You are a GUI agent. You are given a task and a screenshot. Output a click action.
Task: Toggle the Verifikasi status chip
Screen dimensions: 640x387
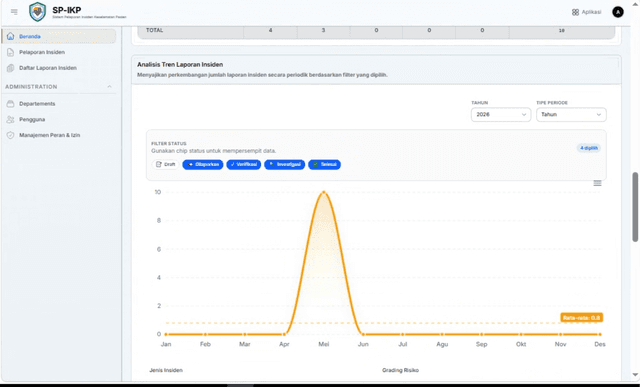pyautogui.click(x=244, y=165)
